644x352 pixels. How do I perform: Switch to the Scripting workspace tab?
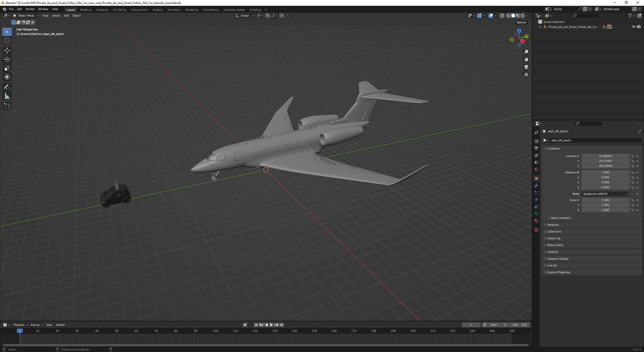(x=255, y=10)
